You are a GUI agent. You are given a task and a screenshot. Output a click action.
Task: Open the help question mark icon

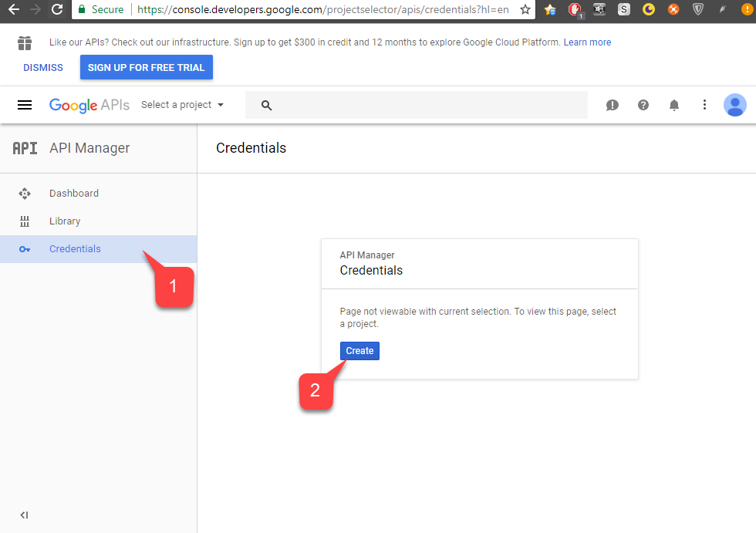click(643, 105)
